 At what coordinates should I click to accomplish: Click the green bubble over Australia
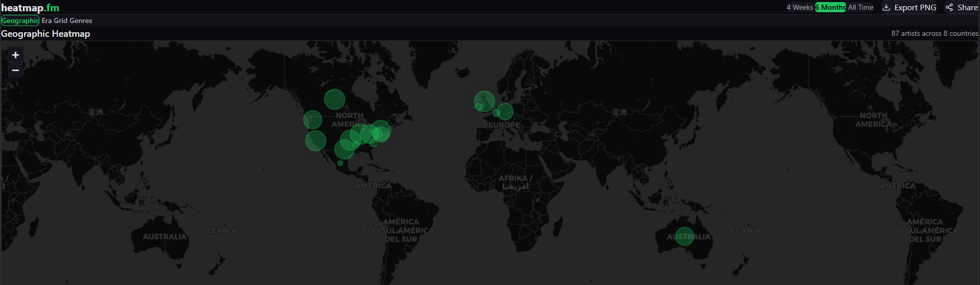pyautogui.click(x=684, y=236)
